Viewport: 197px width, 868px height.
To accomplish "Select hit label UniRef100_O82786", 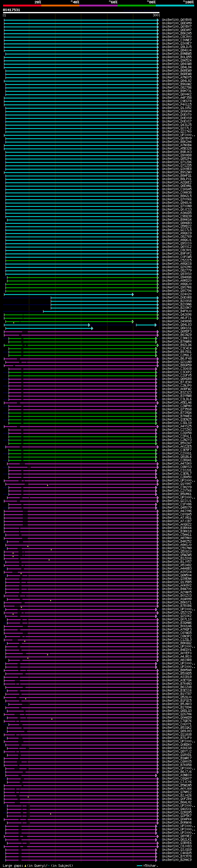I will tap(177, 88).
